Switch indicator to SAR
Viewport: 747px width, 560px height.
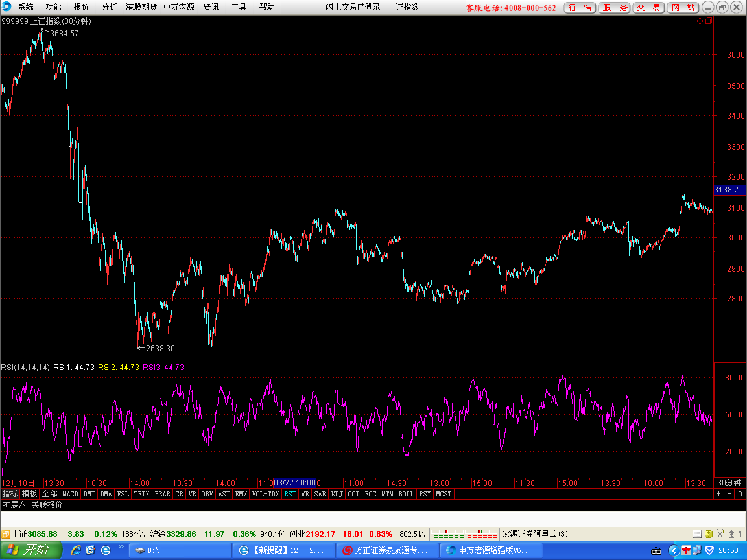[x=320, y=494]
